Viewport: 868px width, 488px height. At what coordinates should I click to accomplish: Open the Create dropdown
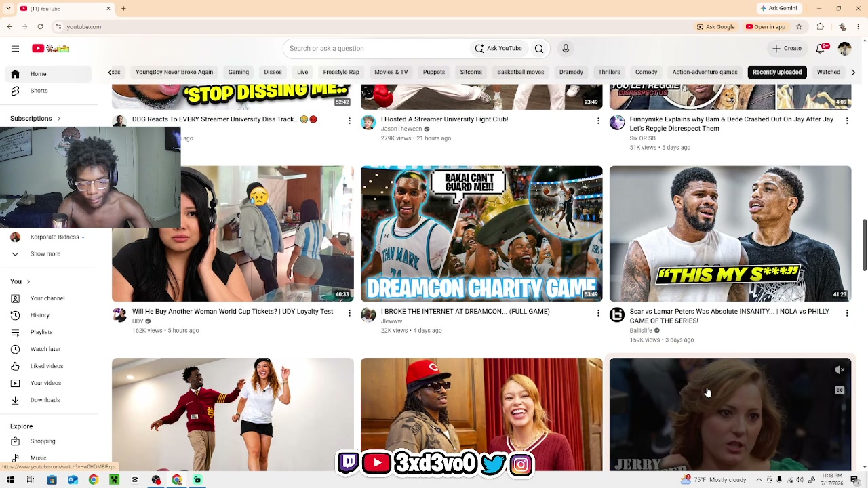787,48
